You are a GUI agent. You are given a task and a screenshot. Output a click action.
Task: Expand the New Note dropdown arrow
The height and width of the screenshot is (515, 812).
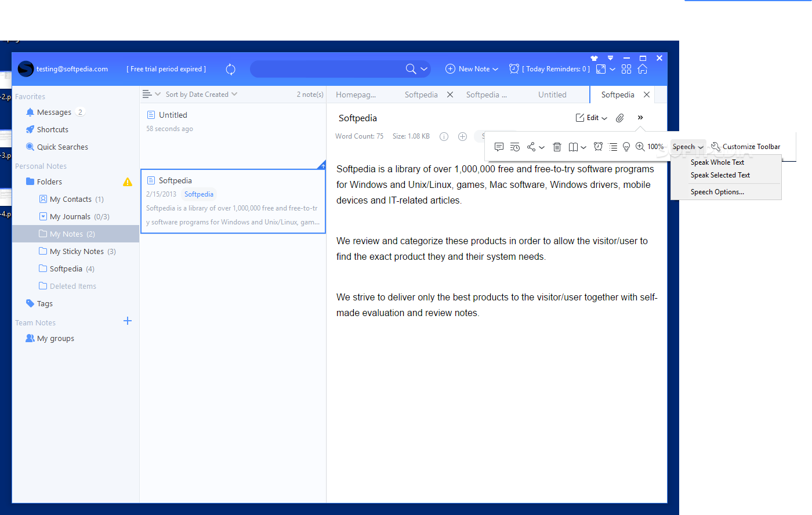pyautogui.click(x=495, y=69)
